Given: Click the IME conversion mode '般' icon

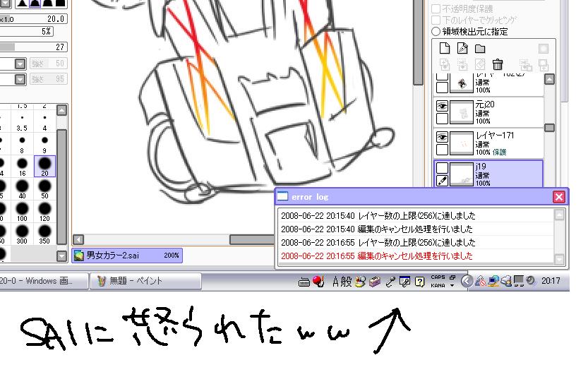Looking at the screenshot, I should coord(346,281).
